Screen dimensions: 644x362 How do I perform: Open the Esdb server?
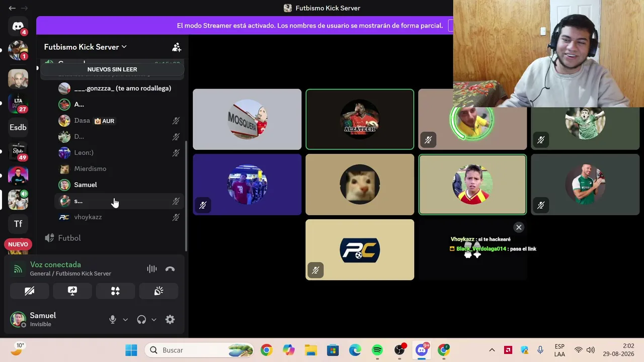pos(18,127)
